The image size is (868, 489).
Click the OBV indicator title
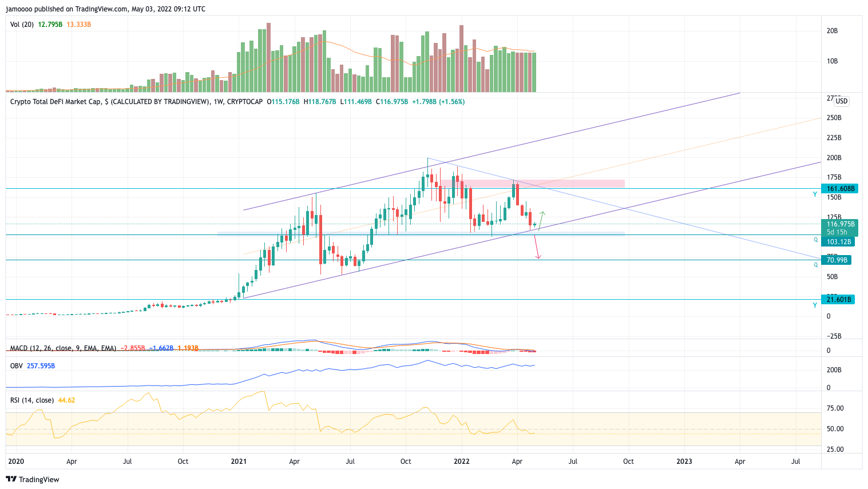pyautogui.click(x=17, y=366)
